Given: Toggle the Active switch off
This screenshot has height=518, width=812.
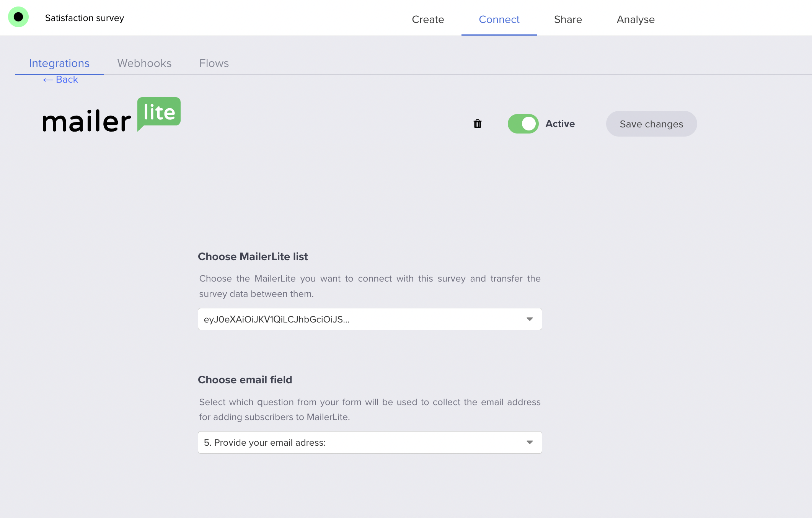Looking at the screenshot, I should point(523,124).
